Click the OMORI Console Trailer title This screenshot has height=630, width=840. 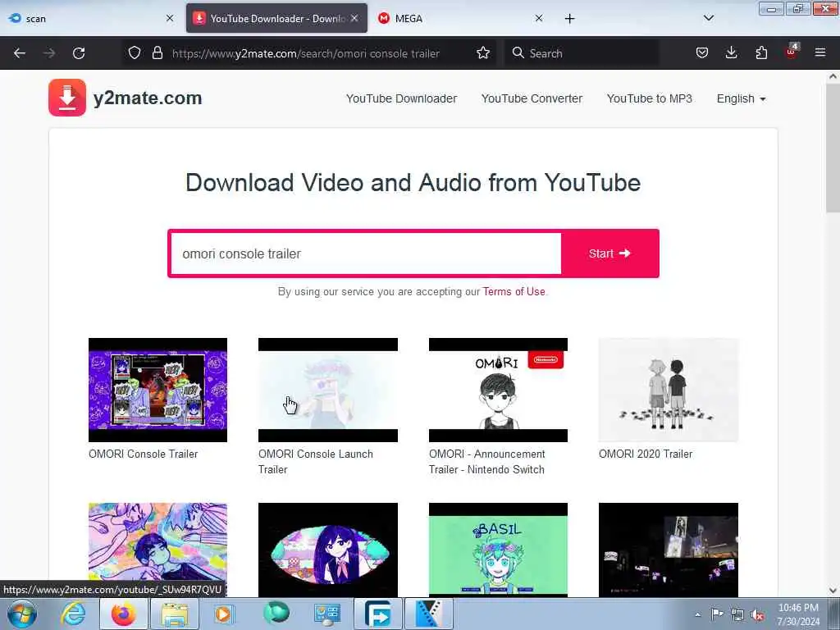click(x=143, y=454)
